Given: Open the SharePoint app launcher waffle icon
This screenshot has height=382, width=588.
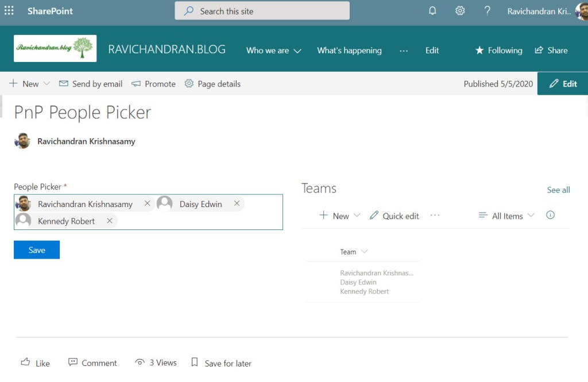Looking at the screenshot, I should click(8, 11).
